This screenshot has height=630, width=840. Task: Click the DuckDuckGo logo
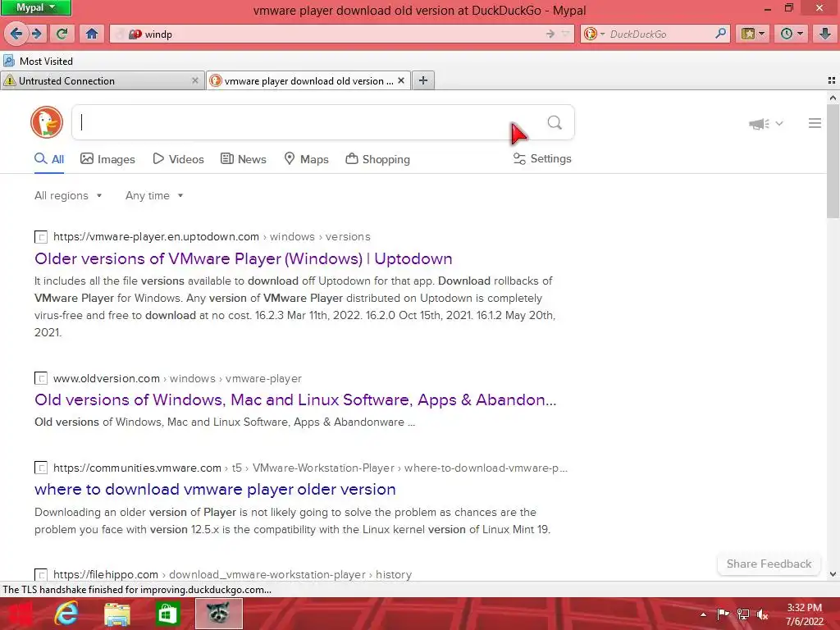pyautogui.click(x=47, y=122)
